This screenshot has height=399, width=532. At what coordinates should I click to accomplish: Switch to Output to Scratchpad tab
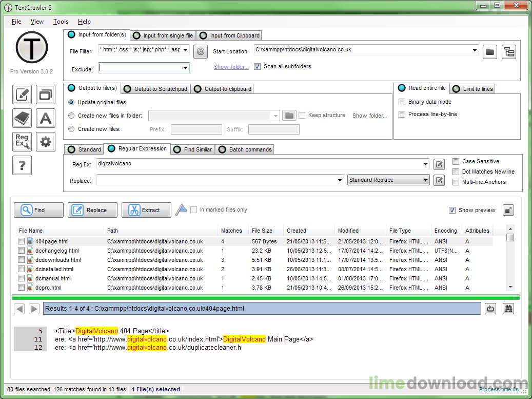click(156, 89)
